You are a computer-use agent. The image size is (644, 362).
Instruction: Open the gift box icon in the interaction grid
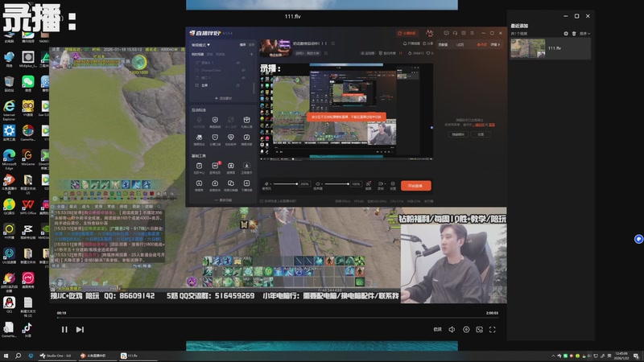click(246, 121)
